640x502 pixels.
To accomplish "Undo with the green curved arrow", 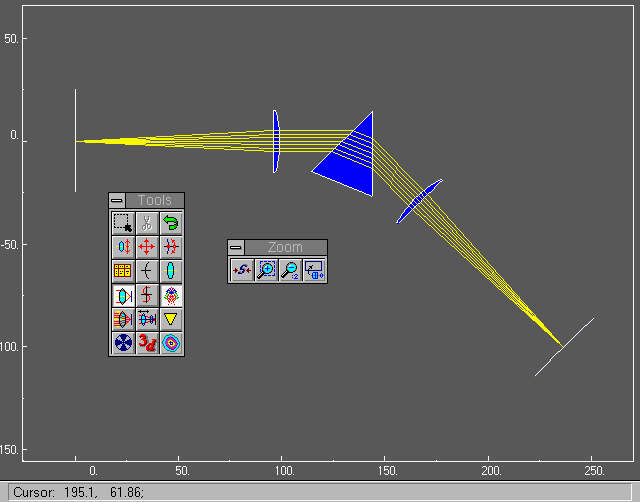I will [171, 223].
